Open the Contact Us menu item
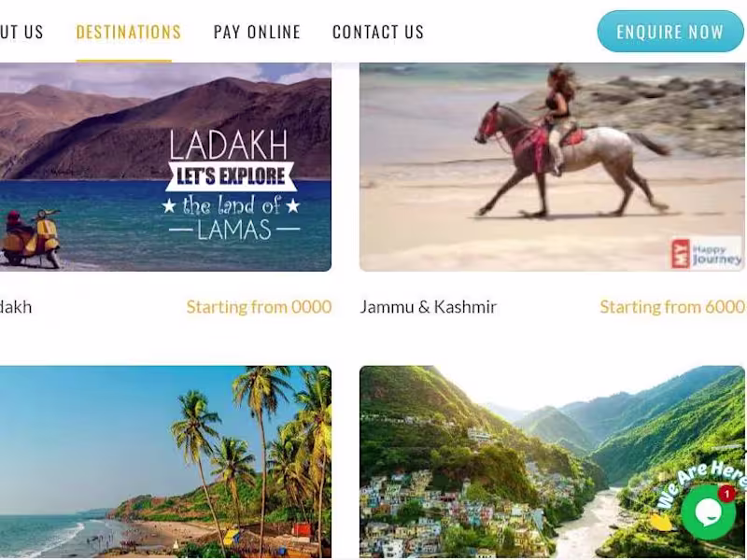747x560 pixels. pos(378,32)
